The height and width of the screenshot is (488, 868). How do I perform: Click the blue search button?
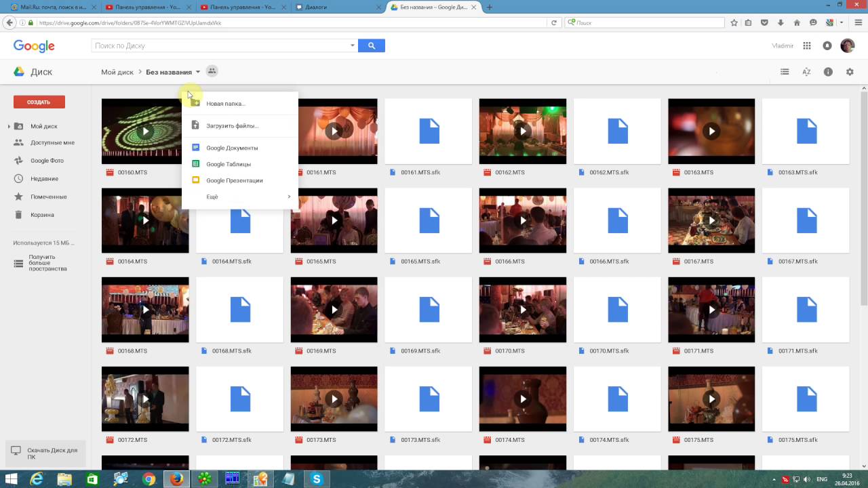[372, 45]
